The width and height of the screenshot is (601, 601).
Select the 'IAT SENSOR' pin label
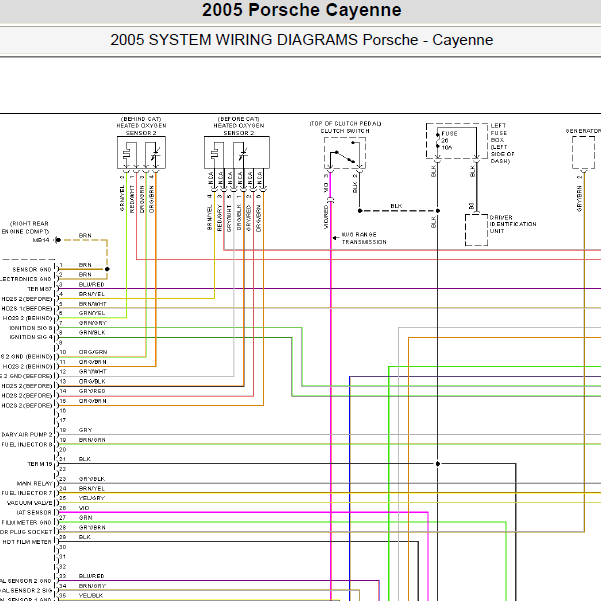[34, 512]
